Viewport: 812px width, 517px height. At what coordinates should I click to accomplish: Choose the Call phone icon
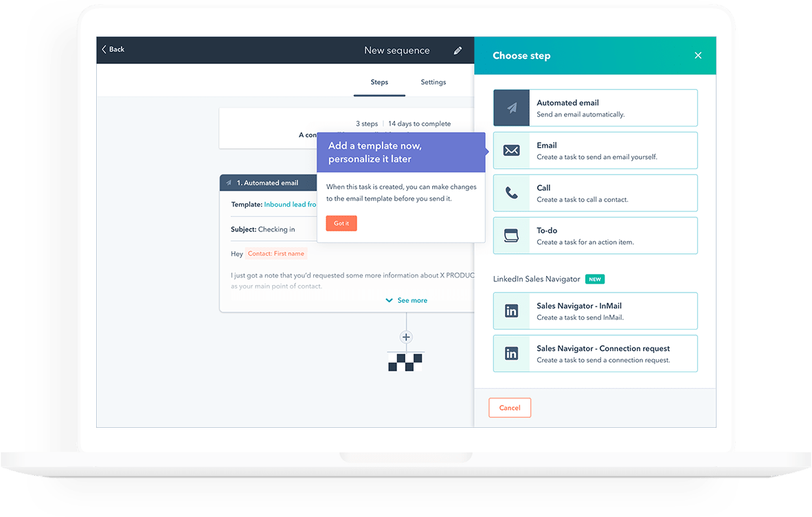512,193
